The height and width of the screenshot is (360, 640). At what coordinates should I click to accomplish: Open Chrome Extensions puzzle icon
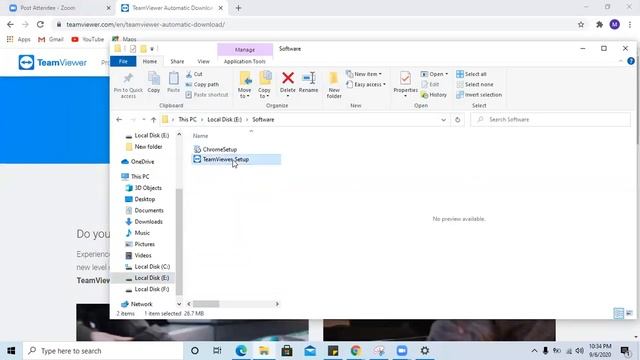(x=599, y=24)
